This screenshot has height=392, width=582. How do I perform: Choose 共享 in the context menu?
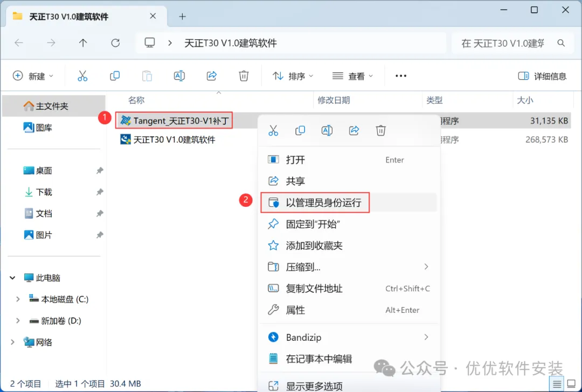pyautogui.click(x=349, y=181)
